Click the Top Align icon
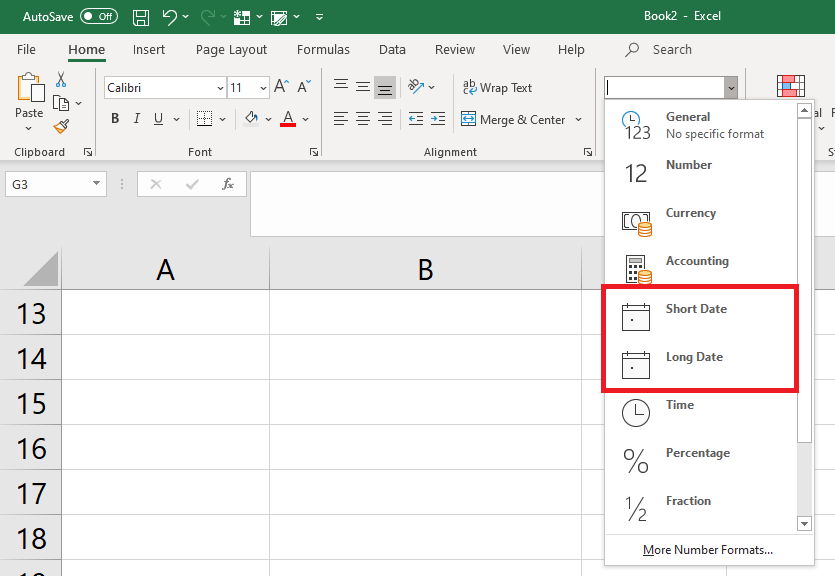 click(x=341, y=86)
